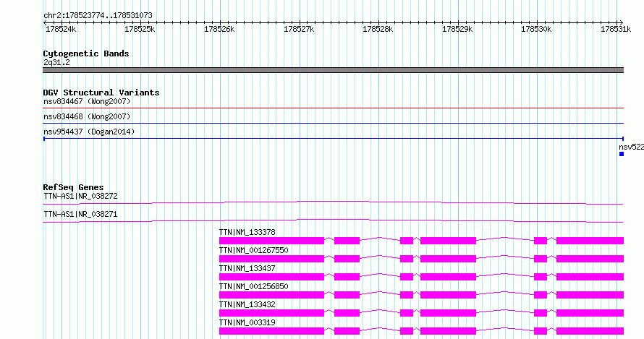Open TTN|NM_133437 transcript label

pyautogui.click(x=247, y=268)
